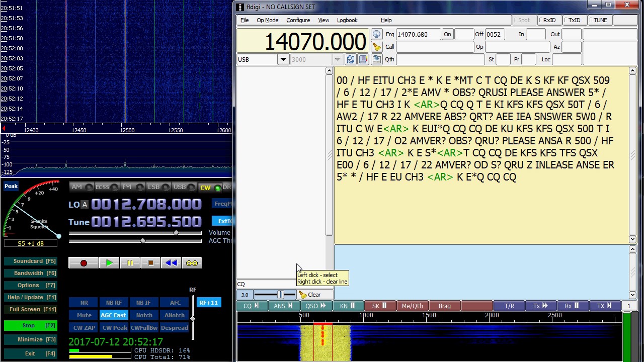Open the 3000 bandwidth dropdown arrow
The width and height of the screenshot is (644, 362).
coord(338,59)
